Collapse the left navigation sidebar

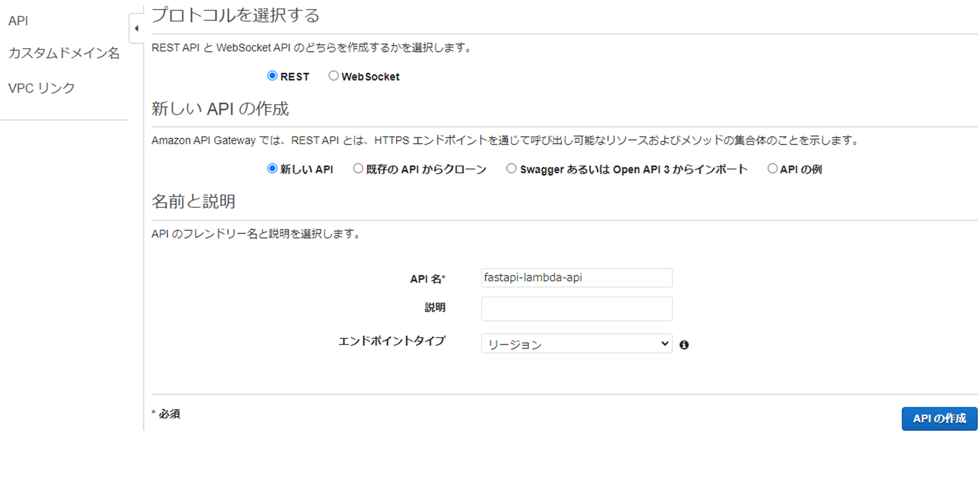click(136, 28)
